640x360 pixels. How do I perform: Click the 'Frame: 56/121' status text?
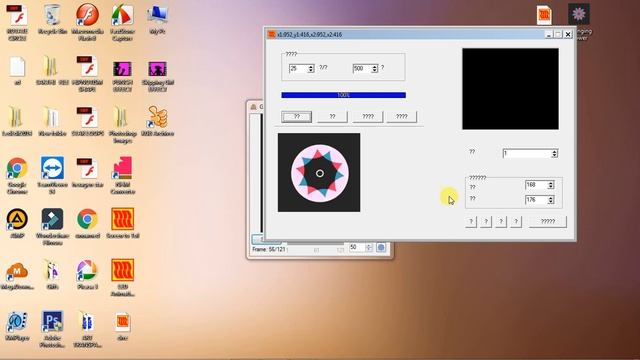(x=269, y=249)
